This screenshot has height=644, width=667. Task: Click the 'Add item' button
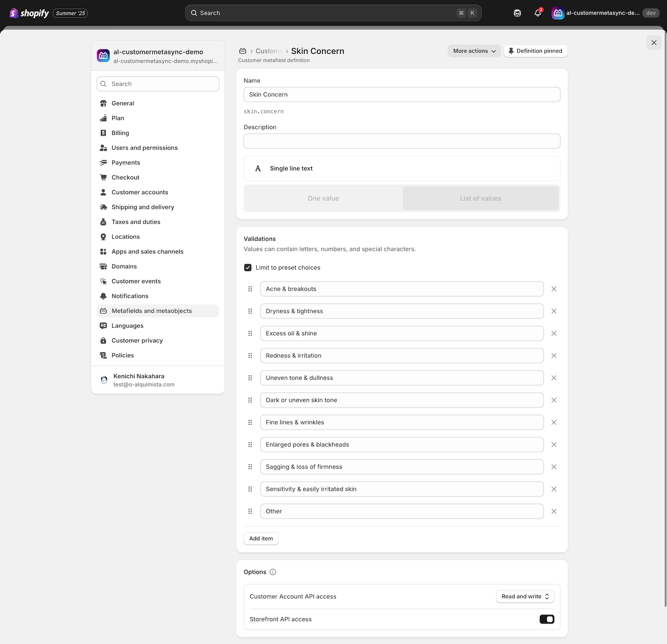(261, 538)
